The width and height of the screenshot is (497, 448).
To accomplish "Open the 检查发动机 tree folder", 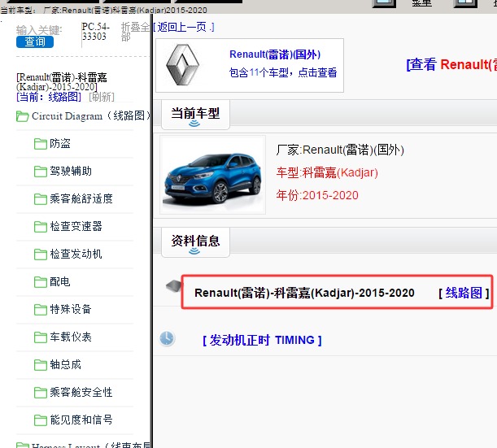I will coord(76,254).
